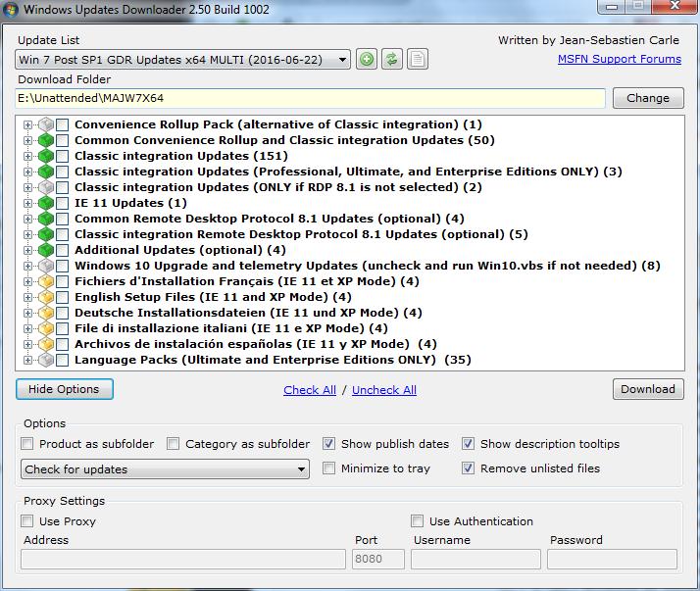700x591 pixels.
Task: Click yellow cube icon for Archivos de instalación españolas
Action: point(46,344)
